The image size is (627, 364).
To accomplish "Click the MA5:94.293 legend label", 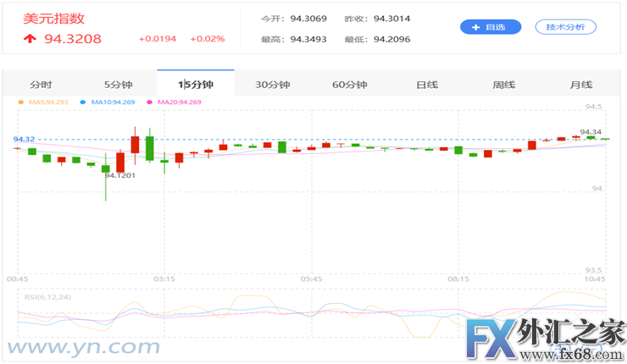I will pos(48,102).
